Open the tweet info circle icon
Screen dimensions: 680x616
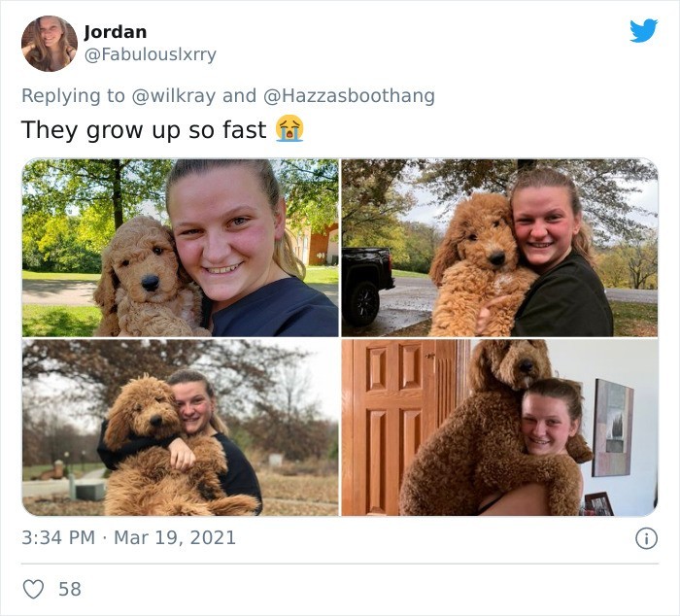(x=646, y=538)
